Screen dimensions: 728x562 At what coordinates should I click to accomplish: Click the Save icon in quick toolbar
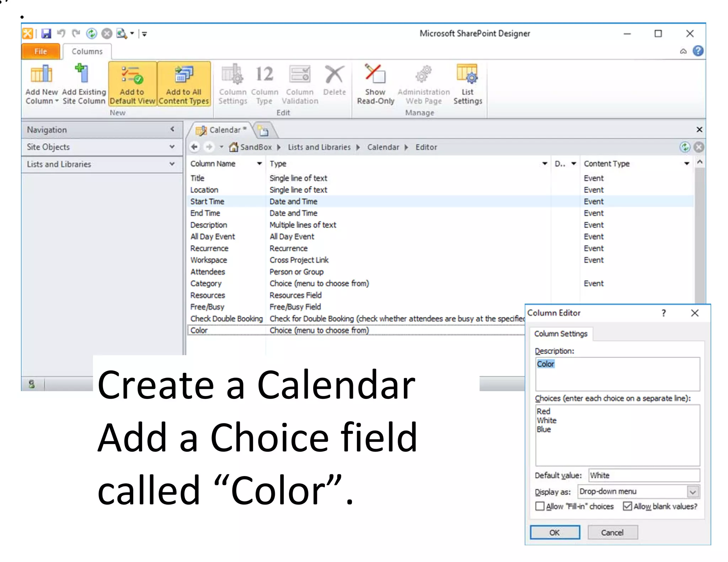click(46, 34)
